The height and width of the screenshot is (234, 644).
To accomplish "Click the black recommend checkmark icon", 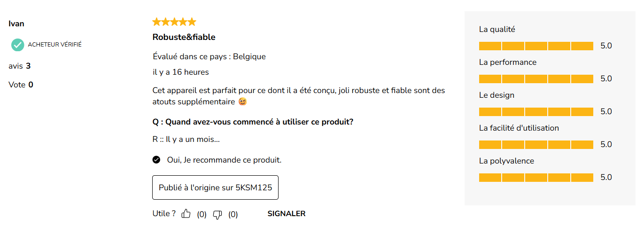I will pos(156,160).
